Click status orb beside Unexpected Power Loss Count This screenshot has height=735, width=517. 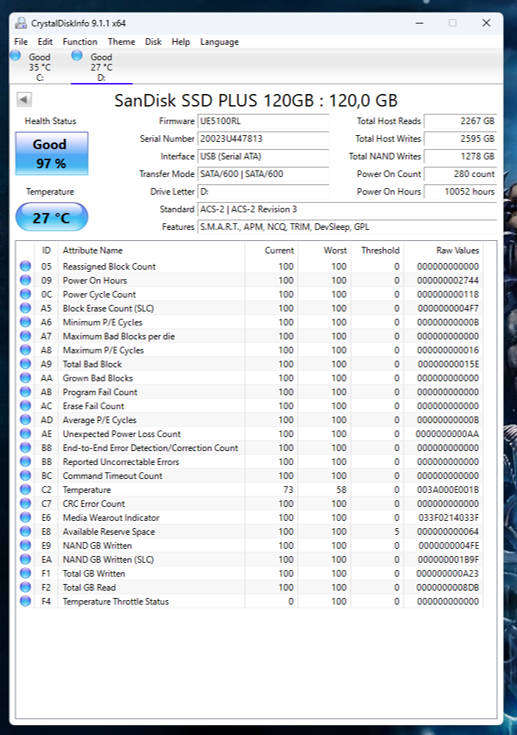[x=26, y=434]
